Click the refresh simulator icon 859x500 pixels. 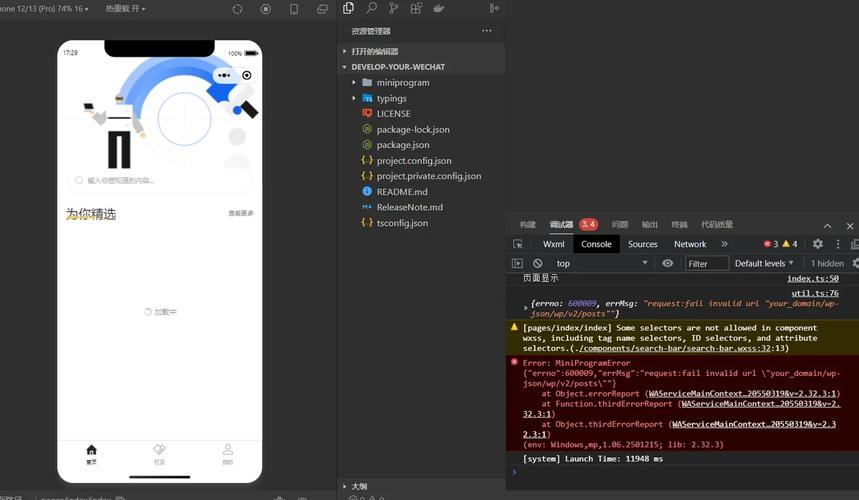coord(237,9)
